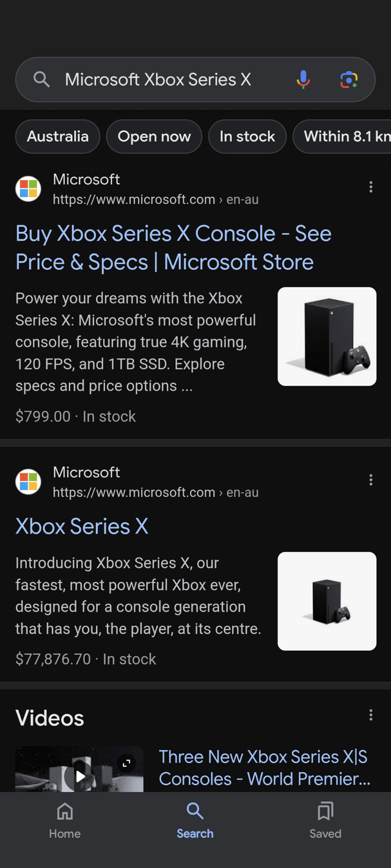Select the Search tab in bottom bar
Image resolution: width=391 pixels, height=868 pixels.
[195, 820]
